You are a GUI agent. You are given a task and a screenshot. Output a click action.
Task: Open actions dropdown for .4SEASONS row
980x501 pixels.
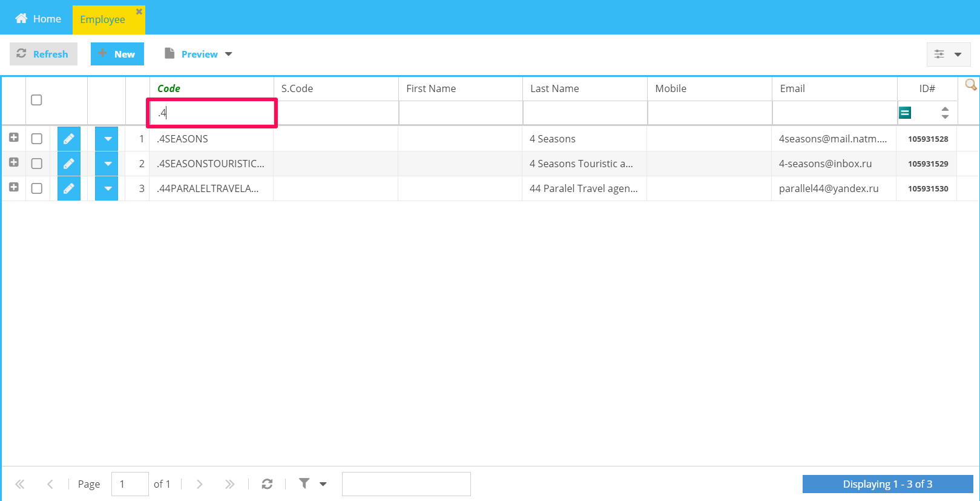click(107, 139)
